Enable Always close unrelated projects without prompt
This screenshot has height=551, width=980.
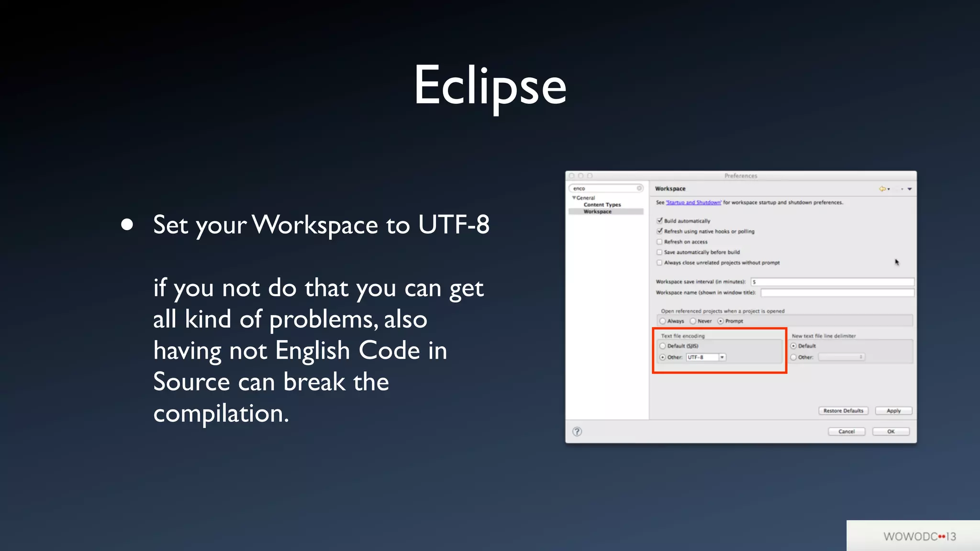pos(659,263)
